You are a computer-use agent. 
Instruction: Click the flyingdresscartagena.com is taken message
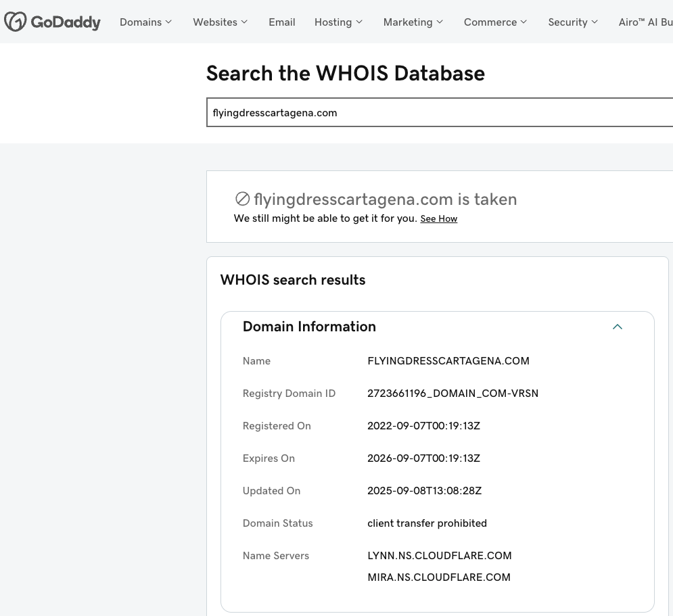(x=386, y=199)
